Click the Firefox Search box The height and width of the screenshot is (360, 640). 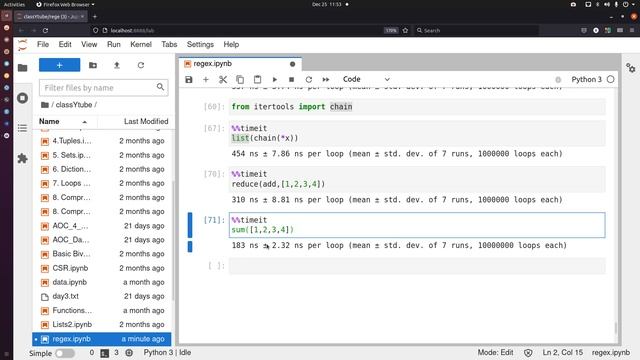476,31
